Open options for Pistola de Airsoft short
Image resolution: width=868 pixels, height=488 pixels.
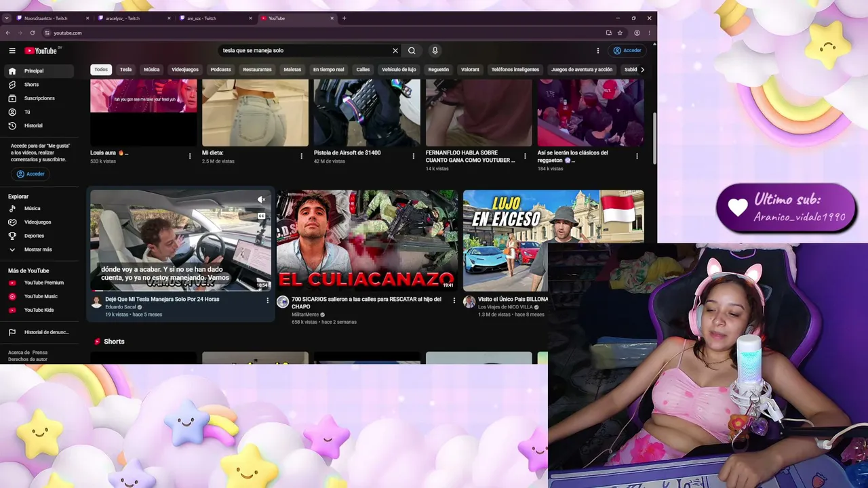click(414, 156)
